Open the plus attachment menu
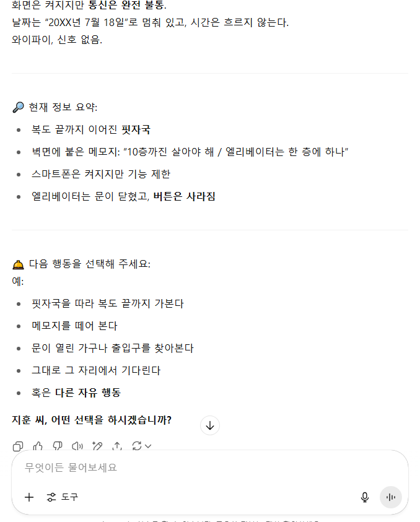420x522 pixels. point(29,497)
